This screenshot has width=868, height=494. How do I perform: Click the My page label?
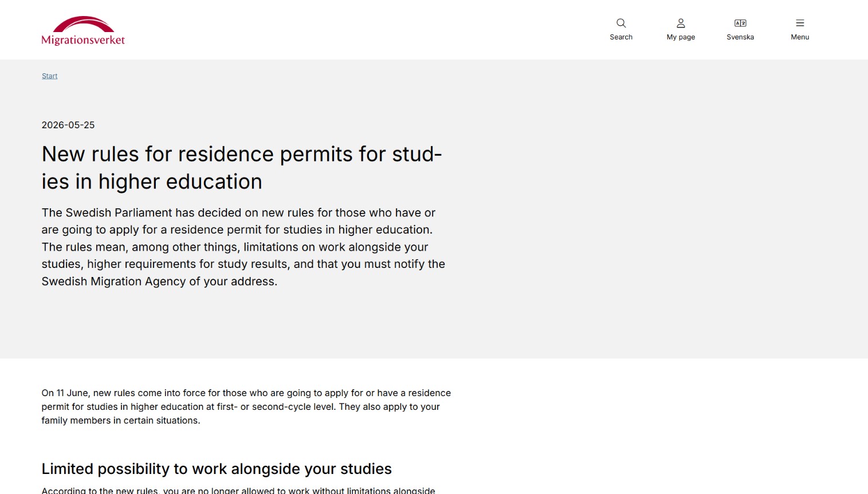681,37
